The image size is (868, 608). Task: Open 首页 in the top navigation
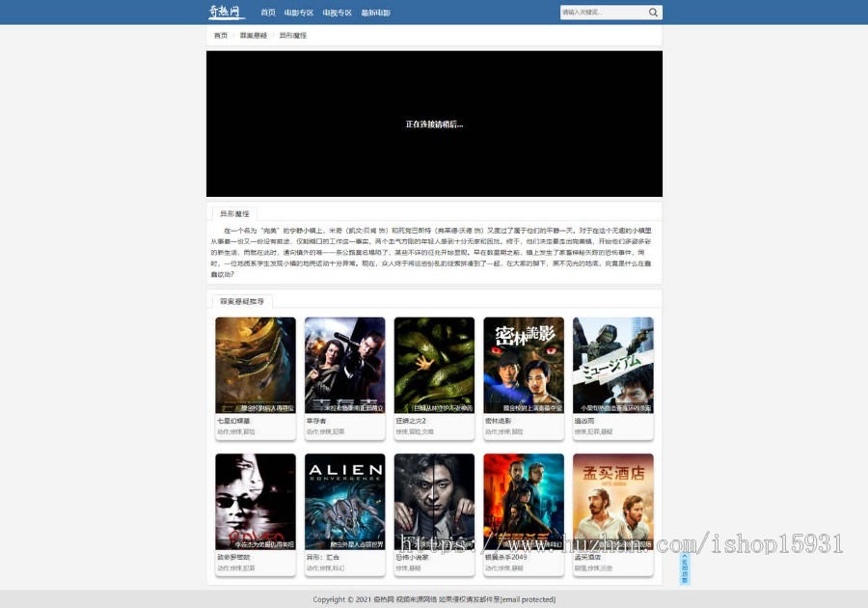tap(268, 13)
